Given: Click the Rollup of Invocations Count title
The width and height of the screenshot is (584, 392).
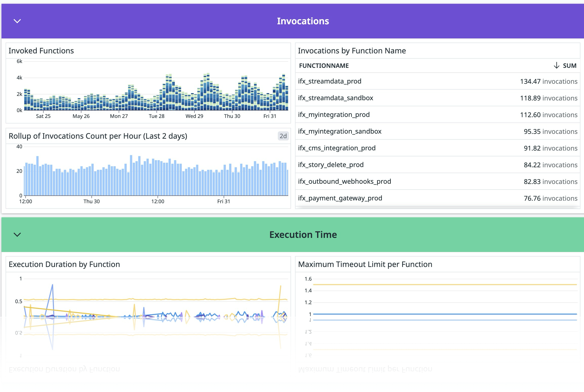Looking at the screenshot, I should 98,136.
